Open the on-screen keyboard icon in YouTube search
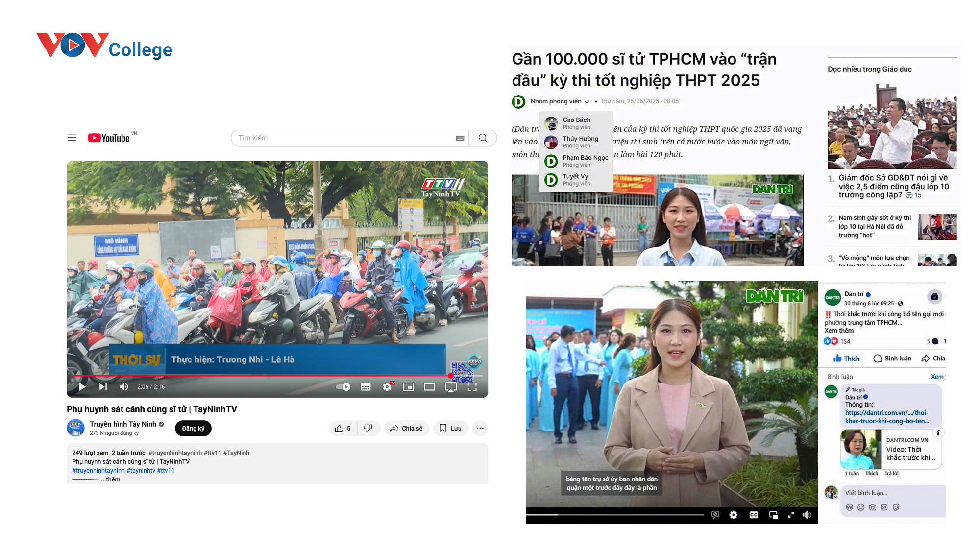 [x=460, y=138]
